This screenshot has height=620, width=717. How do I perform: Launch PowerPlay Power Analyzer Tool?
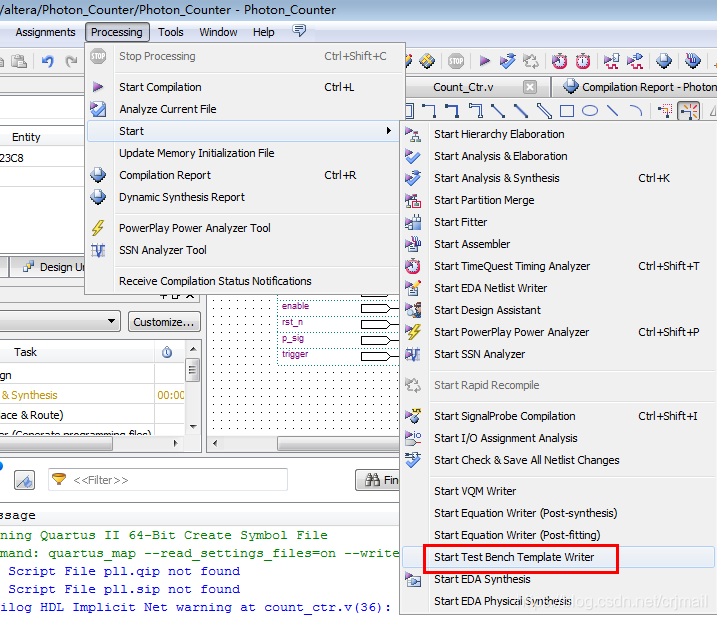pos(245,228)
